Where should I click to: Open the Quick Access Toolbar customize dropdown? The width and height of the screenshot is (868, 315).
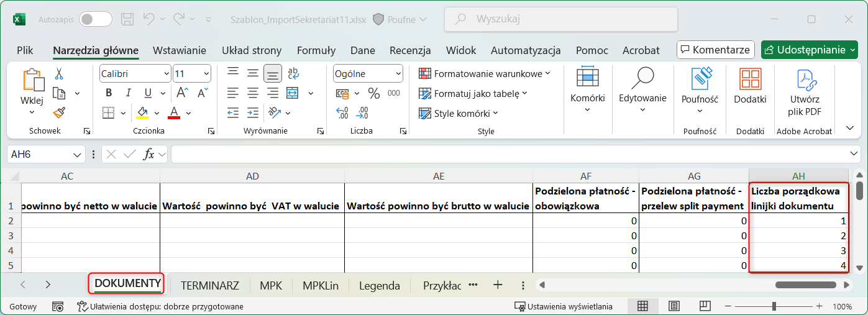tap(208, 19)
